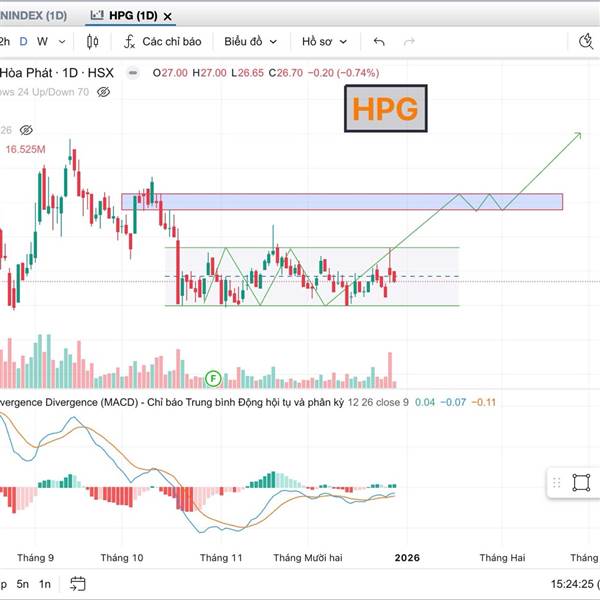Grab the floating toolbar drag handle
The image size is (600, 600).
557,483
